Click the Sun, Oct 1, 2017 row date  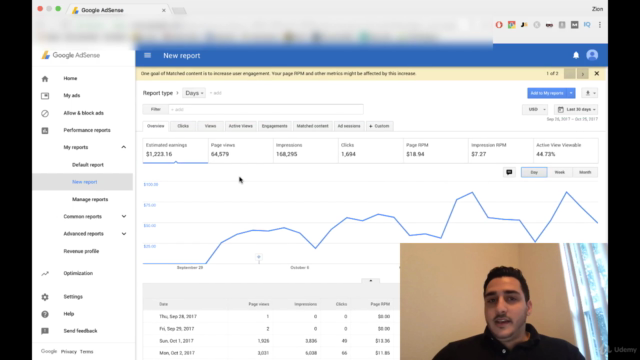[176, 341]
